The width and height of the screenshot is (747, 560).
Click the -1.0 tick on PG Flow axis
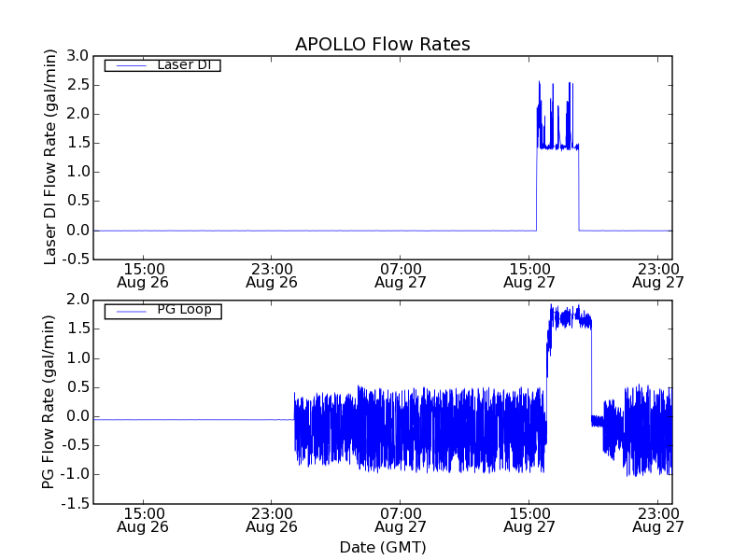pyautogui.click(x=76, y=474)
